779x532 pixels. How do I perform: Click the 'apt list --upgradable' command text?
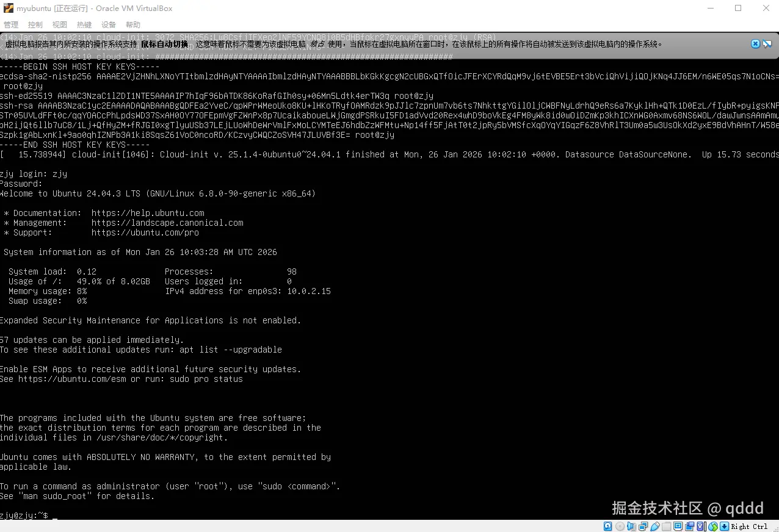pos(231,350)
